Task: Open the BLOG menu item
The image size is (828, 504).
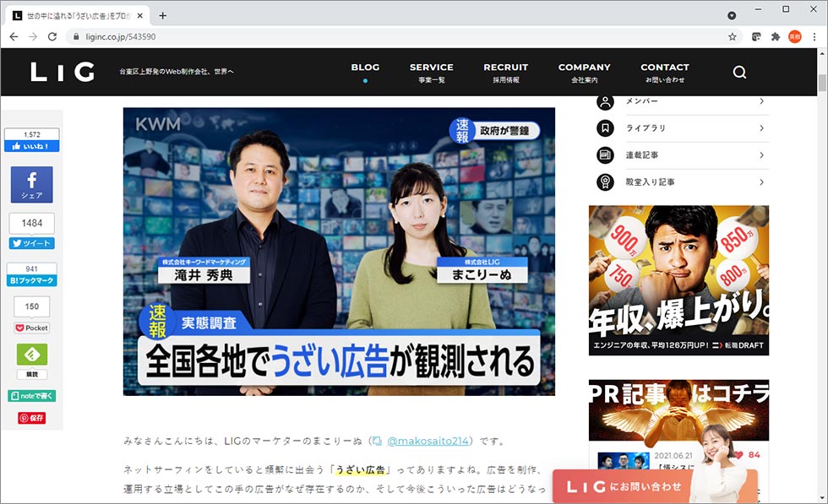Action: (365, 68)
